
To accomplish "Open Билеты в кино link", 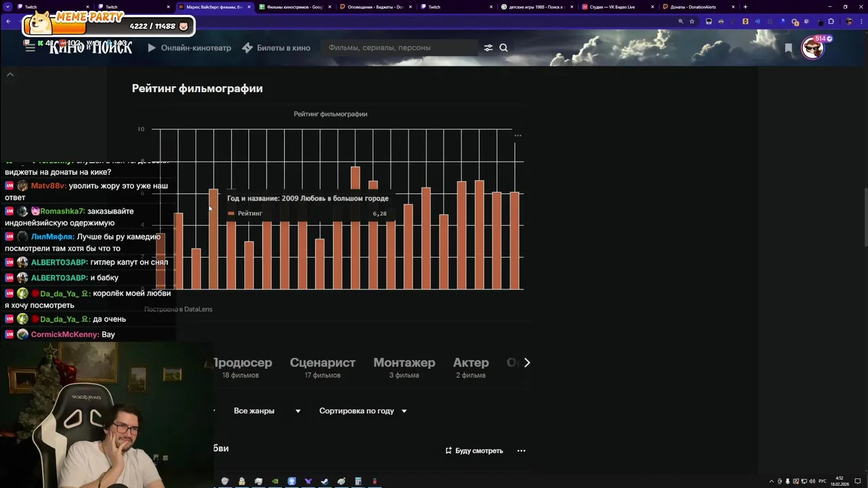I will tap(277, 48).
